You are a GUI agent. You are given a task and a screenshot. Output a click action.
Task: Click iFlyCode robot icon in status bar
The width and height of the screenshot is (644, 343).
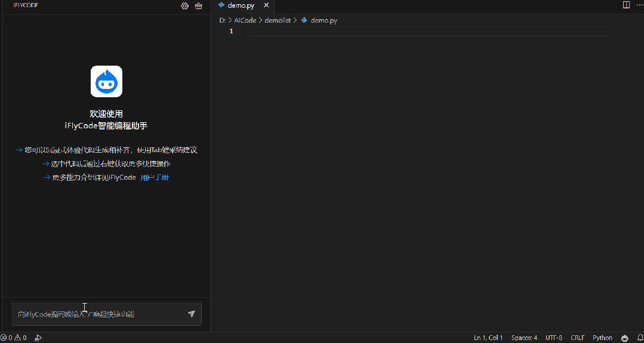[x=625, y=338]
